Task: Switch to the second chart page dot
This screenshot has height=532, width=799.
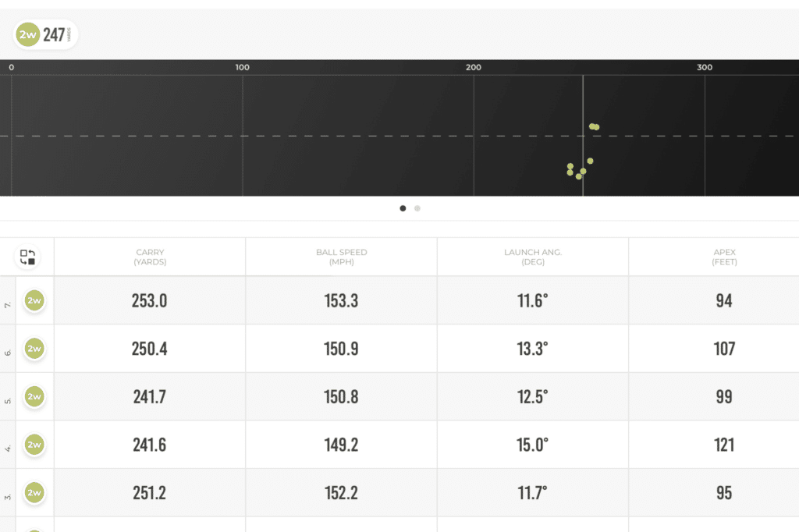Action: (x=417, y=208)
